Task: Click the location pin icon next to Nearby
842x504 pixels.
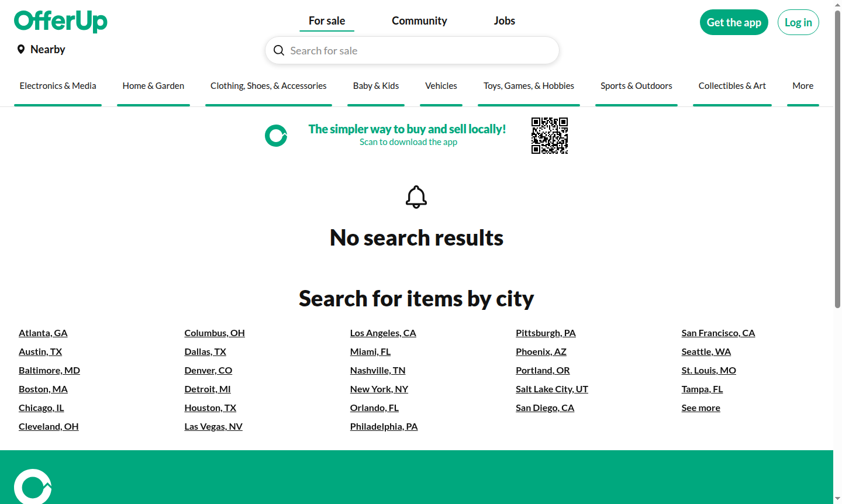Action: pyautogui.click(x=20, y=49)
